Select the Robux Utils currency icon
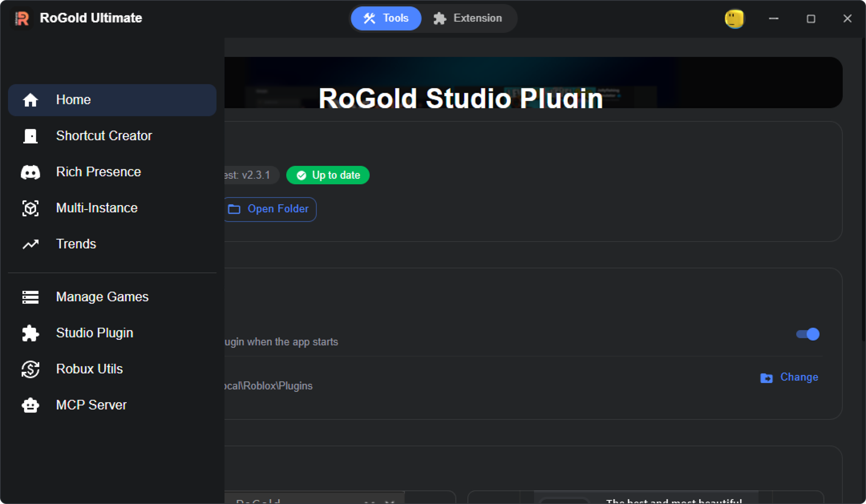866x504 pixels. point(30,369)
